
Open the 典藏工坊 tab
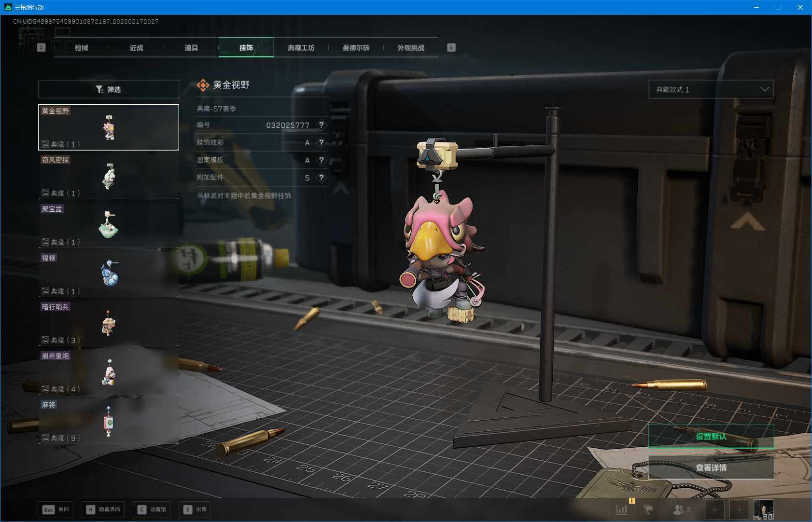[301, 48]
